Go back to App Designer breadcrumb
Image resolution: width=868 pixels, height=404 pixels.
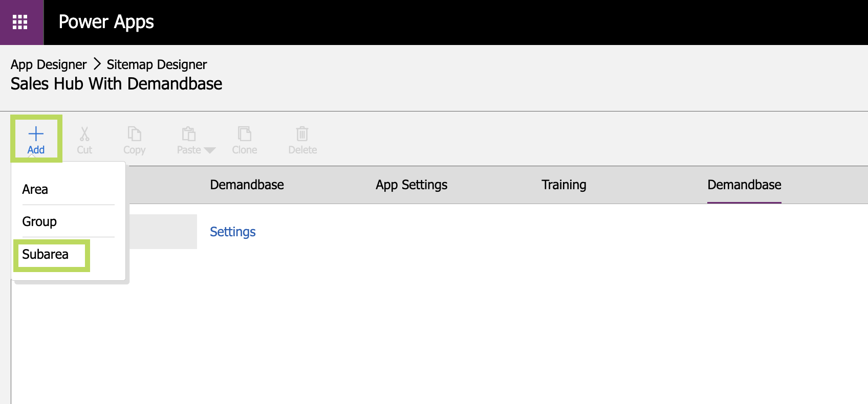tap(49, 64)
